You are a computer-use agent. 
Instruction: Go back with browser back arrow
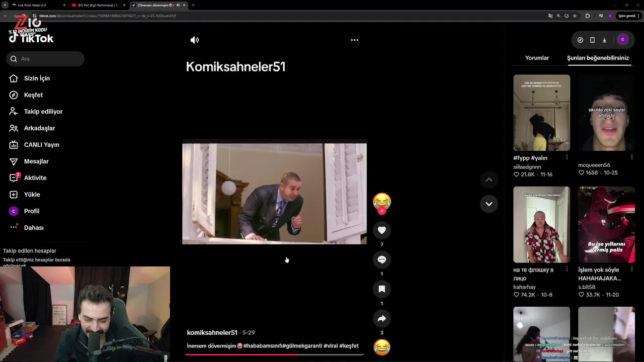[x=6, y=16]
